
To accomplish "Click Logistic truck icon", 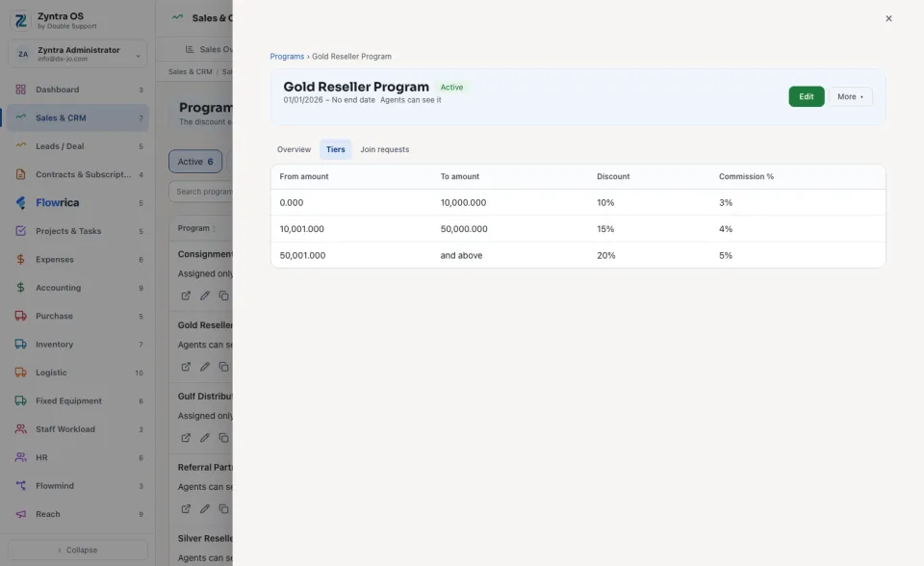I will pyautogui.click(x=20, y=372).
